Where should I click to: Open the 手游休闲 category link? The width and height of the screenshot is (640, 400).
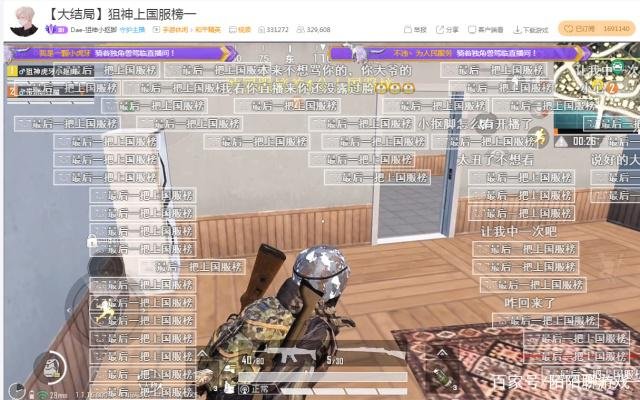tap(175, 30)
